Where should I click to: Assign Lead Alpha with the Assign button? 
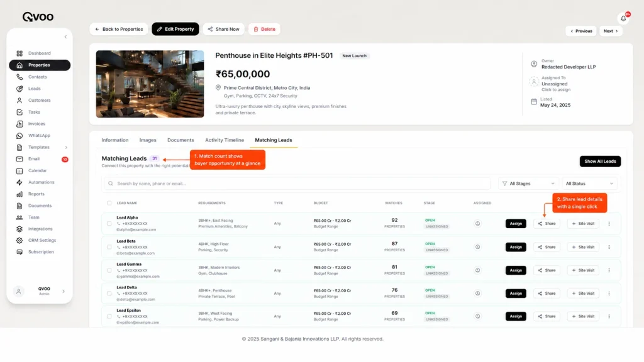click(x=516, y=224)
